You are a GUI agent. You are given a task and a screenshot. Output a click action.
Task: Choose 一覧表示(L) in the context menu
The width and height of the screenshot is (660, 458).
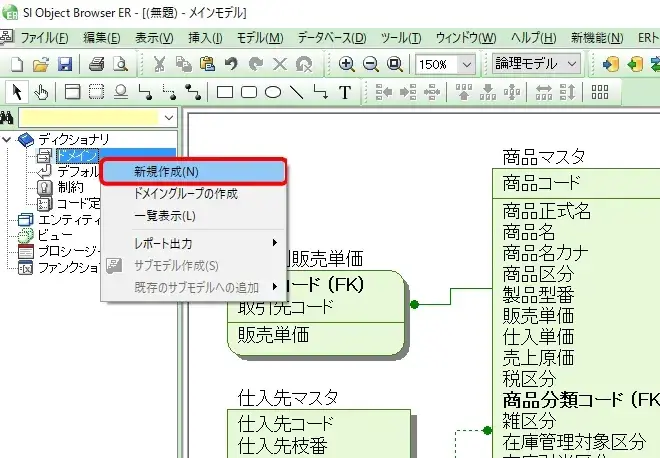tap(193, 216)
